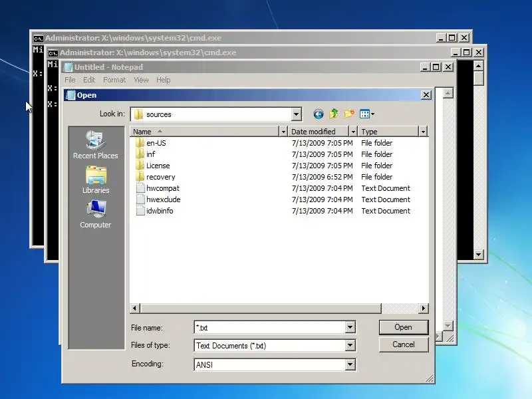This screenshot has width=532, height=399.
Task: Create a new folder icon
Action: pos(349,114)
